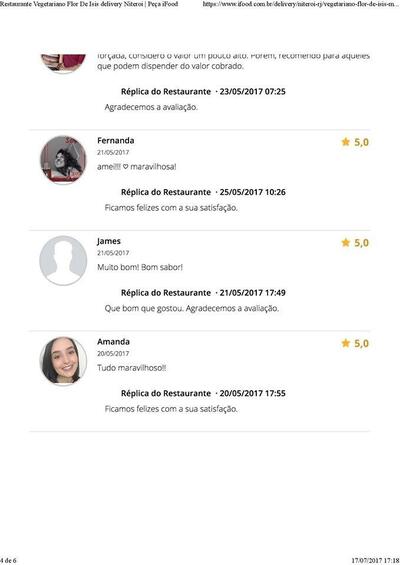Image resolution: width=400 pixels, height=565 pixels.
Task: Click the star icon on James's rating
Action: [x=346, y=242]
